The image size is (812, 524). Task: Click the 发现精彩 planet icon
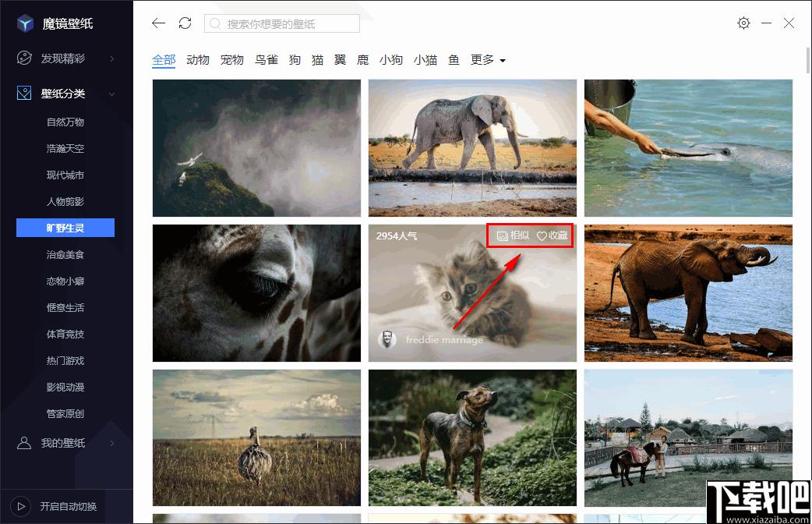pos(24,58)
